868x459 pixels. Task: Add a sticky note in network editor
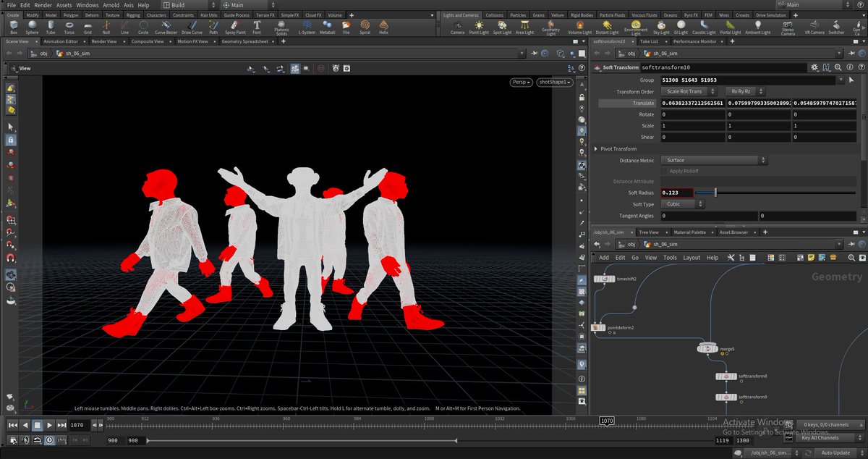click(x=812, y=258)
